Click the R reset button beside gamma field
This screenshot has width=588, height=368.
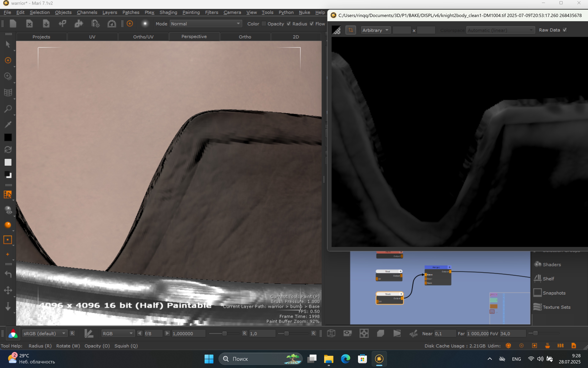point(245,333)
